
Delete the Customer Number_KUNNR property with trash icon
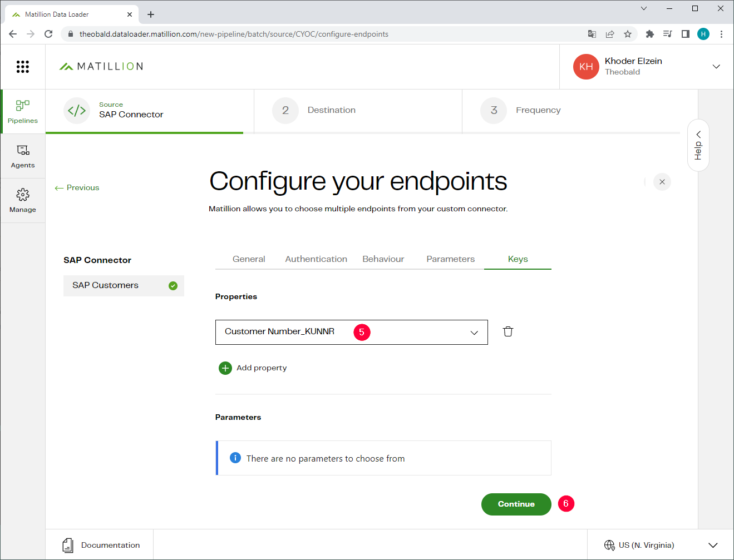[508, 331]
